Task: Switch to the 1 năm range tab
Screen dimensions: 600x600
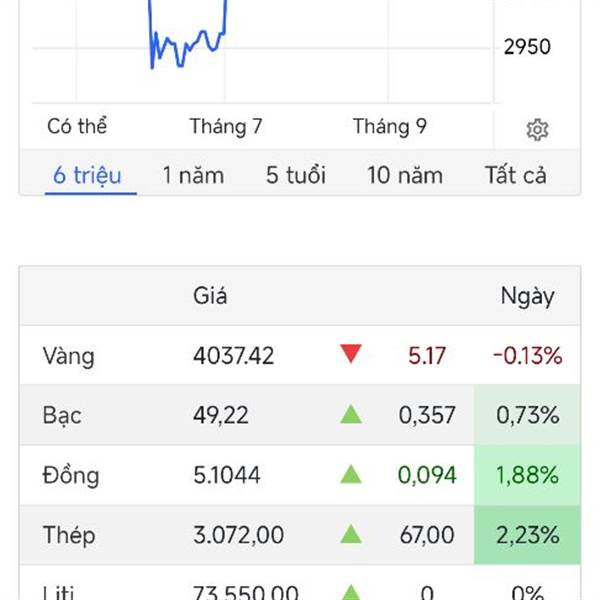Action: (x=193, y=176)
